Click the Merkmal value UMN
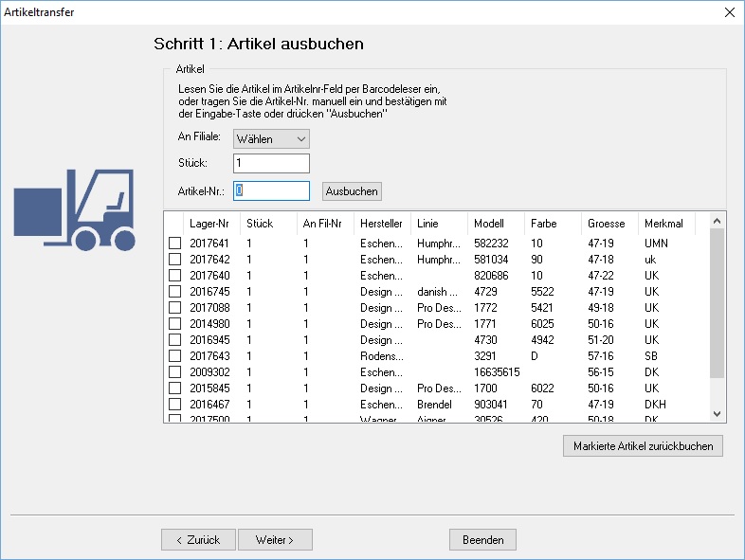The image size is (745, 560). pyautogui.click(x=656, y=244)
